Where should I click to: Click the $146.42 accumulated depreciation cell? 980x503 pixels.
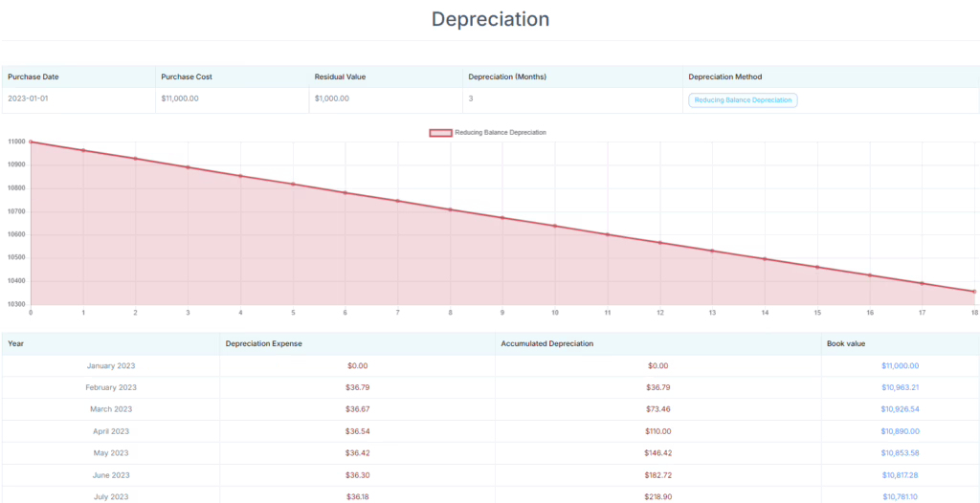click(x=657, y=452)
